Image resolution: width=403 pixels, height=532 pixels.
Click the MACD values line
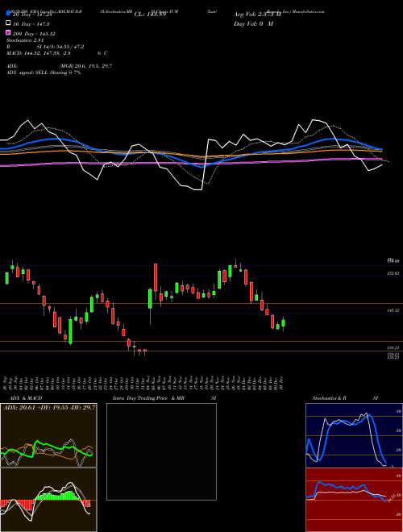pyautogui.click(x=57, y=53)
